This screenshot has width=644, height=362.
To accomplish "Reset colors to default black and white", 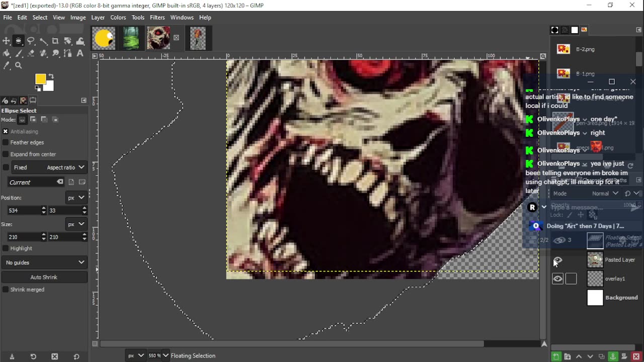I will (x=38, y=89).
